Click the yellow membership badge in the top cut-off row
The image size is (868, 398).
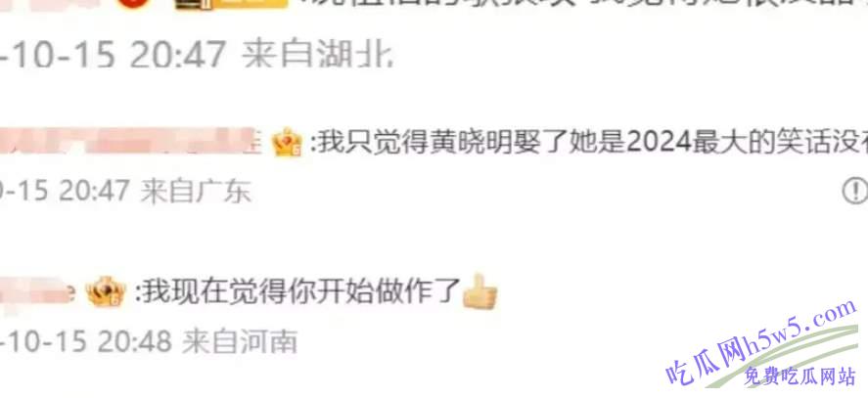click(x=231, y=4)
